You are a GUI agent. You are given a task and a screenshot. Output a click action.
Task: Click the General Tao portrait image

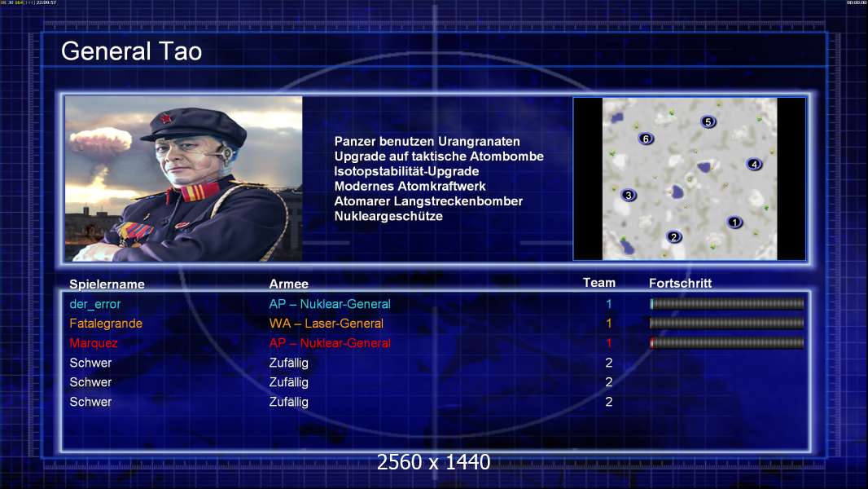coord(184,178)
